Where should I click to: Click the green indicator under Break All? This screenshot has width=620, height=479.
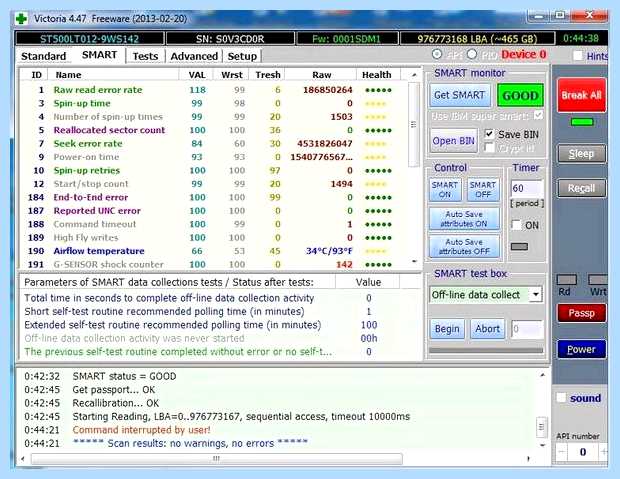pyautogui.click(x=582, y=122)
